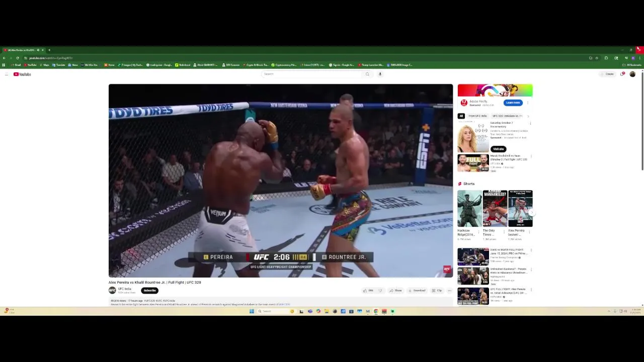
Task: Click the search magnifier button
Action: 367,74
